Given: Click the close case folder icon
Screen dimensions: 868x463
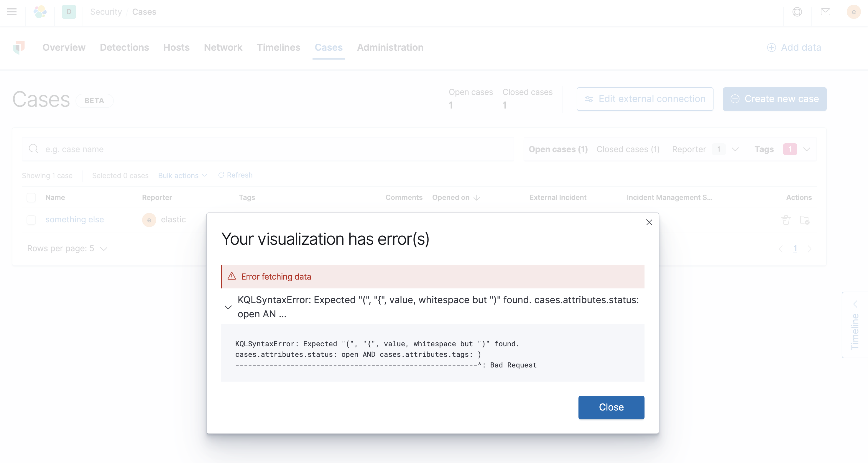Looking at the screenshot, I should tap(805, 220).
